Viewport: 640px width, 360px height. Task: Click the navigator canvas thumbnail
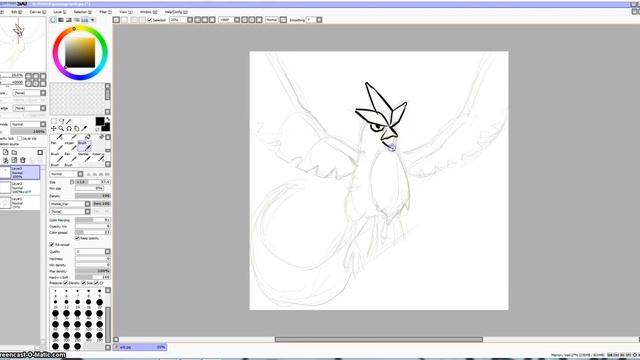[22, 44]
